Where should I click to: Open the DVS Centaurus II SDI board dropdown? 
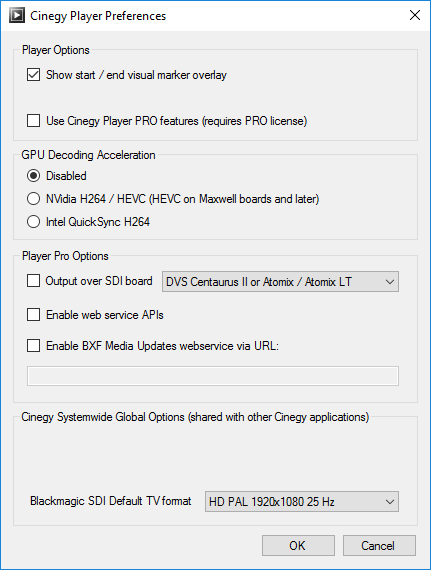tap(280, 282)
